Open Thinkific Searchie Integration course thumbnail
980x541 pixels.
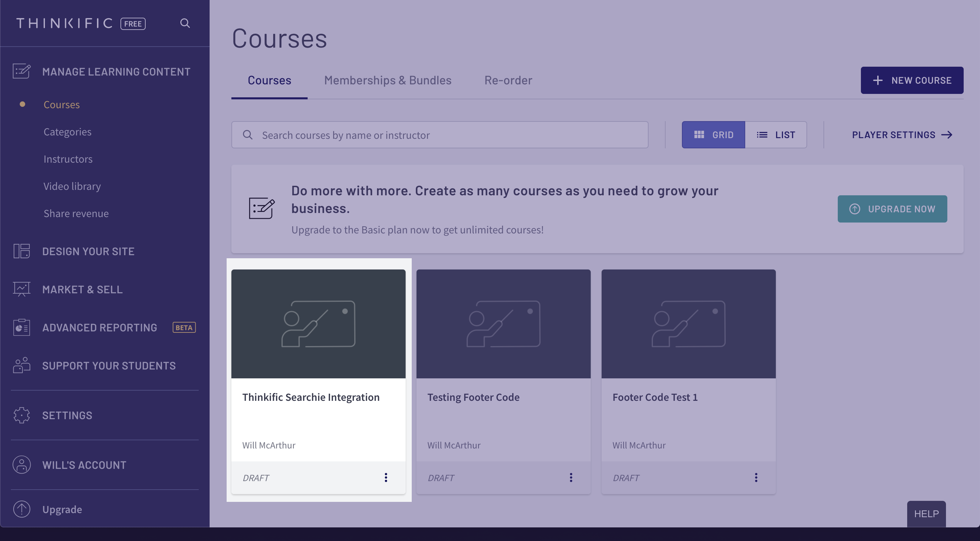pyautogui.click(x=318, y=324)
